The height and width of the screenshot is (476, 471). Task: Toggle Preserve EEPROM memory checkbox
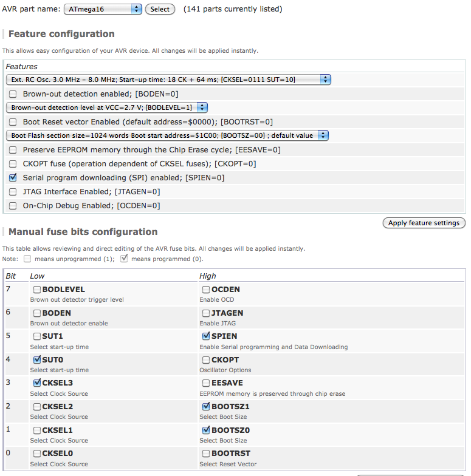(13, 149)
